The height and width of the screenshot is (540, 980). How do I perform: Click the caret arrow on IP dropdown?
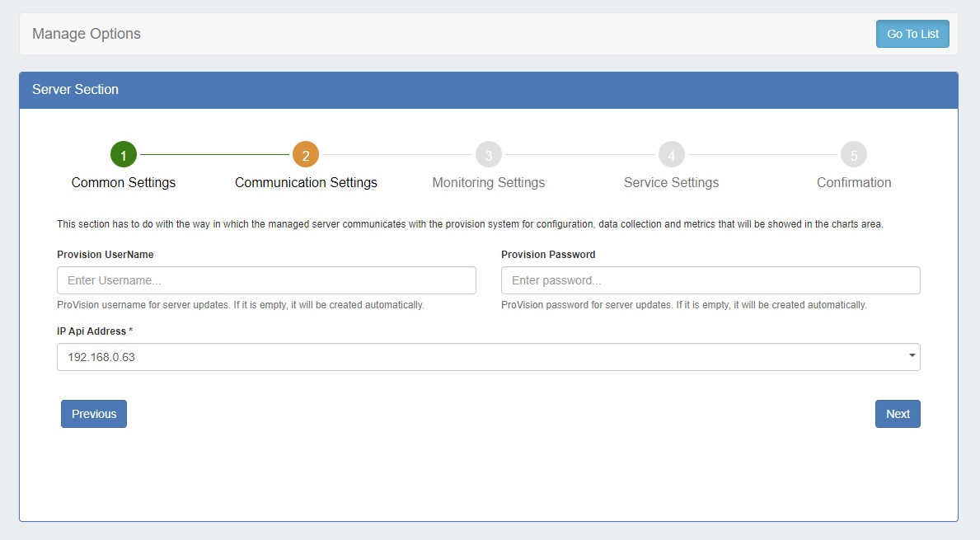click(912, 356)
